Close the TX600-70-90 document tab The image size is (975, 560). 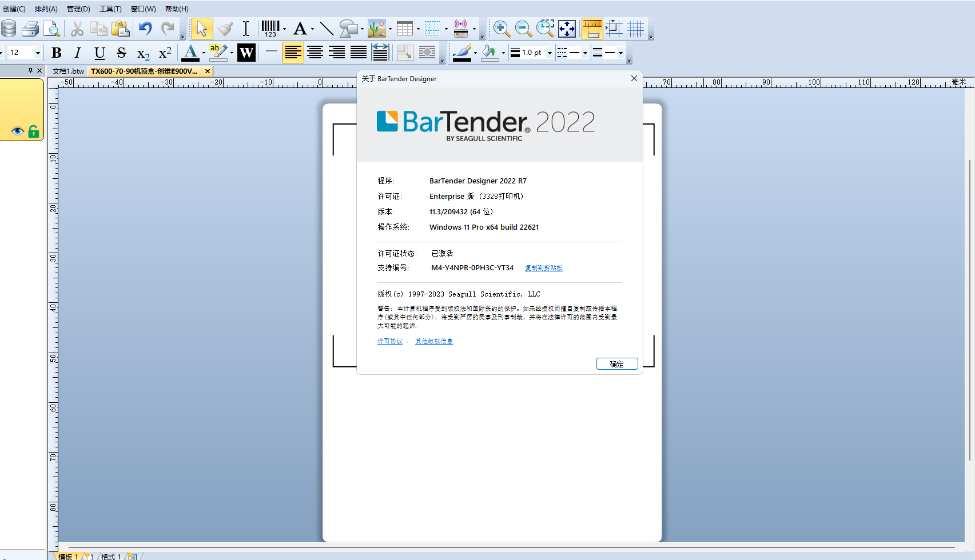[208, 71]
